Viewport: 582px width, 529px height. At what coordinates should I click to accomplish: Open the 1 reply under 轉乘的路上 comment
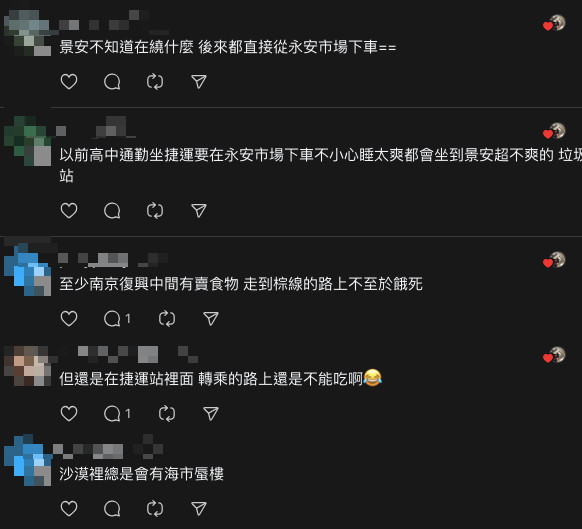click(x=117, y=414)
